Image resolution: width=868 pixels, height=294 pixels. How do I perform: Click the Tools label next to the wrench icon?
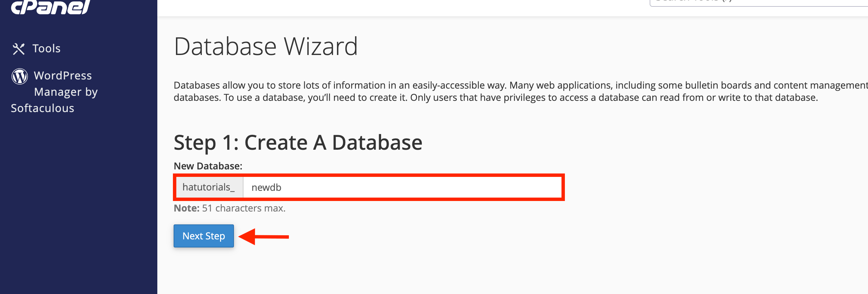46,48
